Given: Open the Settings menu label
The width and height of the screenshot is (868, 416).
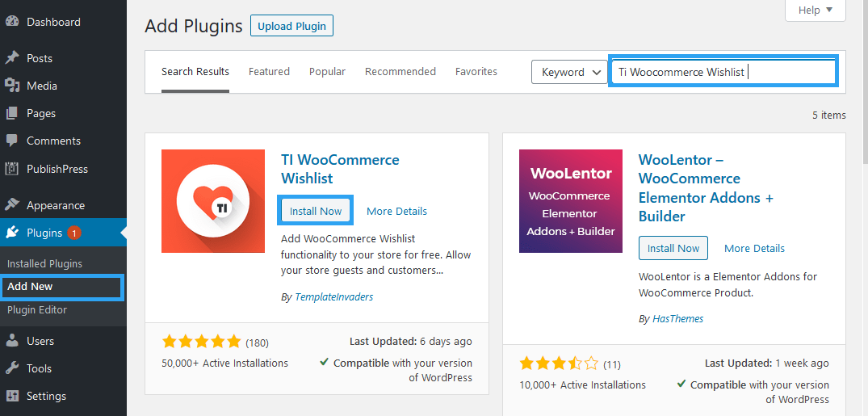Looking at the screenshot, I should pyautogui.click(x=46, y=396).
